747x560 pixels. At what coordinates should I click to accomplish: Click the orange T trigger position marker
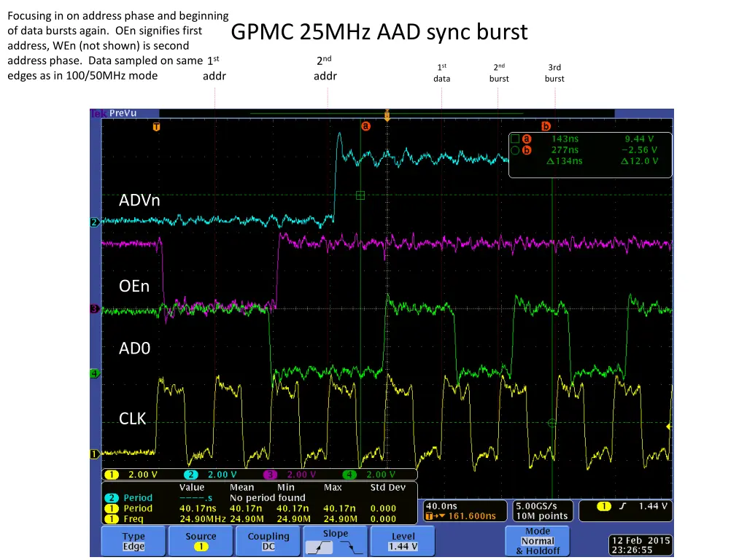[x=156, y=127]
